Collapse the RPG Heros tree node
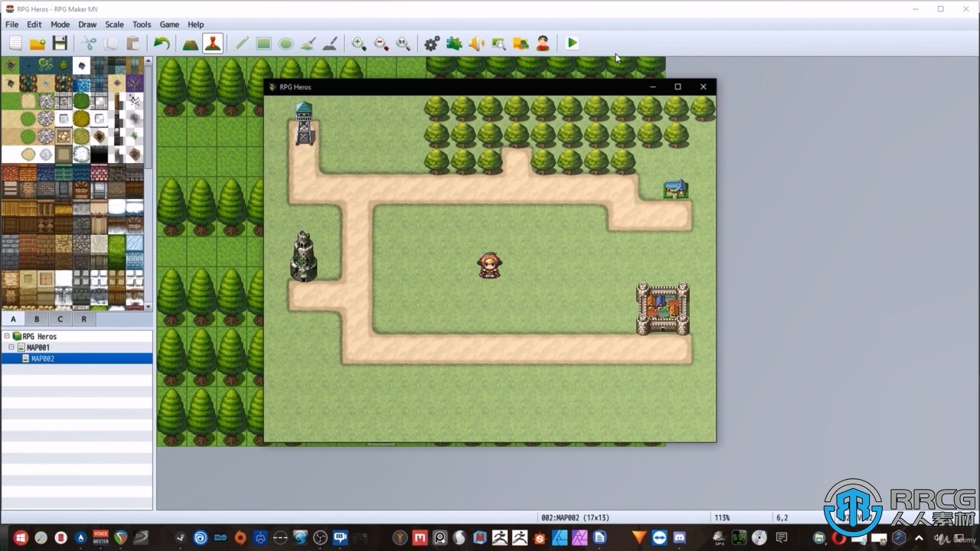 point(7,337)
